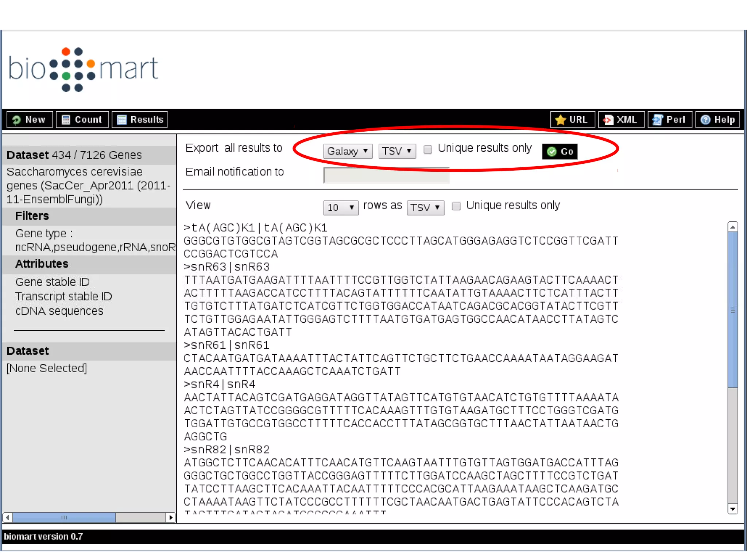This screenshot has height=560, width=747.
Task: Click the Count calculator icon
Action: pyautogui.click(x=66, y=120)
